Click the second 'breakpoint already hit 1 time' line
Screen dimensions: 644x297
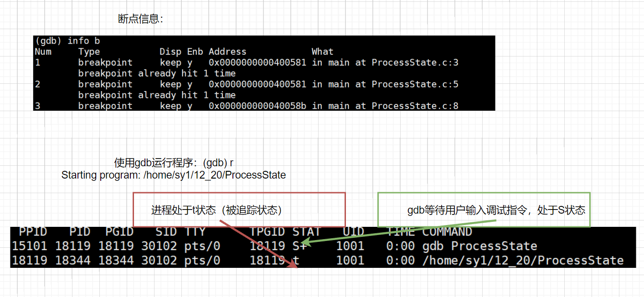pos(157,95)
